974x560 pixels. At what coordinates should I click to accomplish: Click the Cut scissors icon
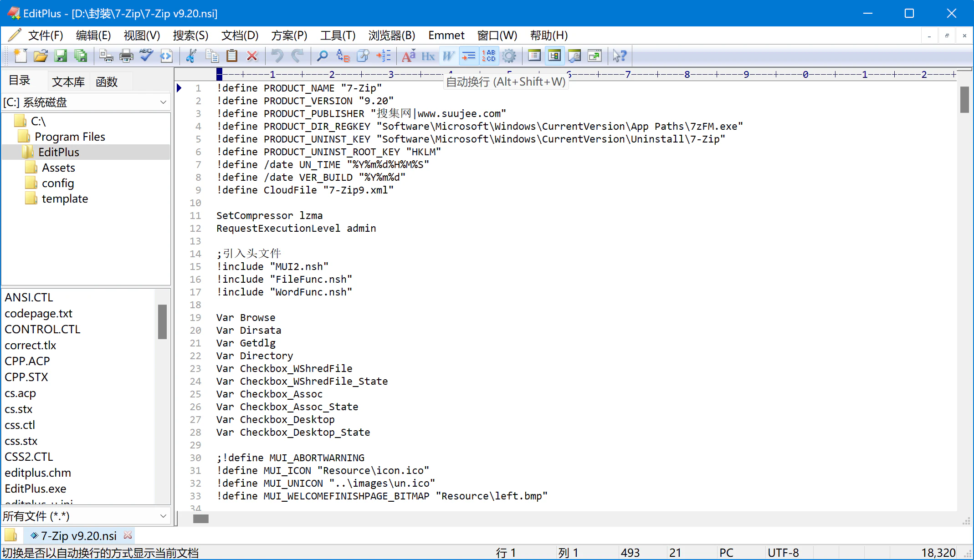[191, 56]
